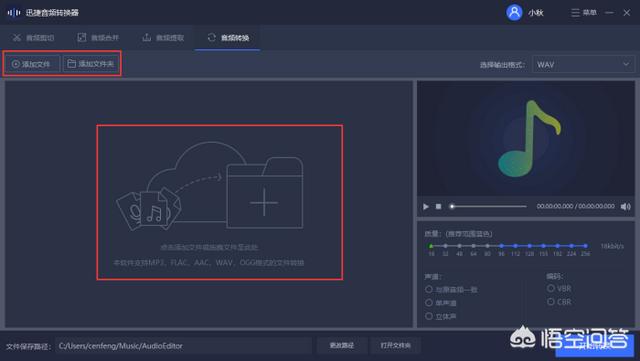Set quality slider to the 64 stop
Screen dimensions: 640x361
473,246
